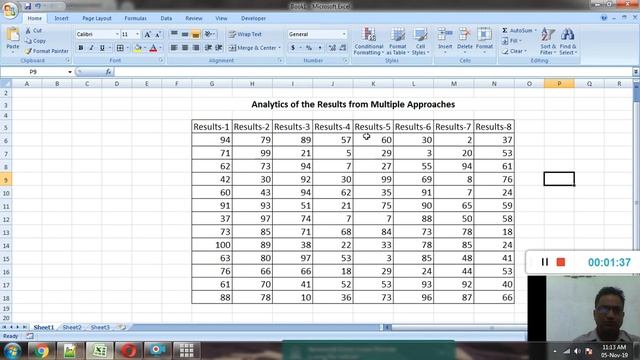Open the Fill dropdown

click(x=512, y=41)
